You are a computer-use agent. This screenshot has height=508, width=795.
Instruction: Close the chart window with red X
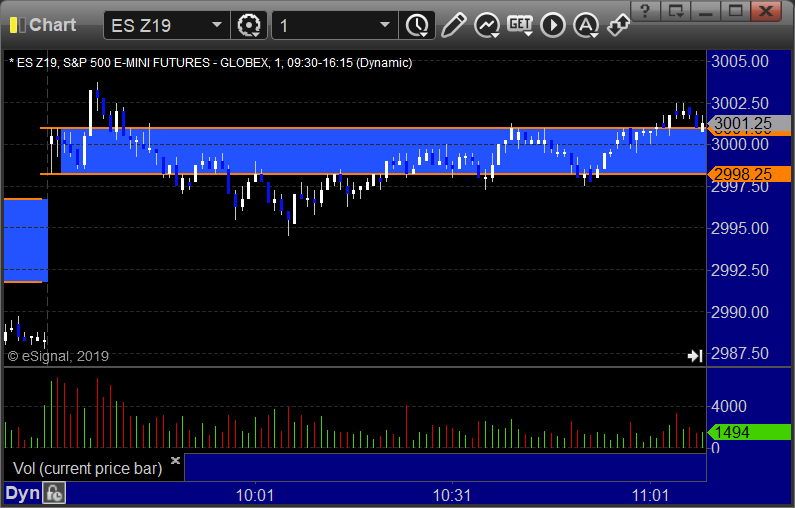(766, 10)
